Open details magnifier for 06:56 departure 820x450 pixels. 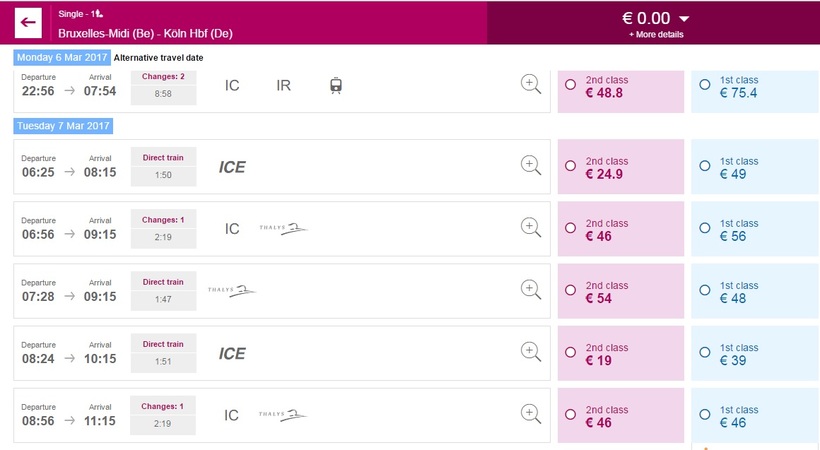[531, 227]
